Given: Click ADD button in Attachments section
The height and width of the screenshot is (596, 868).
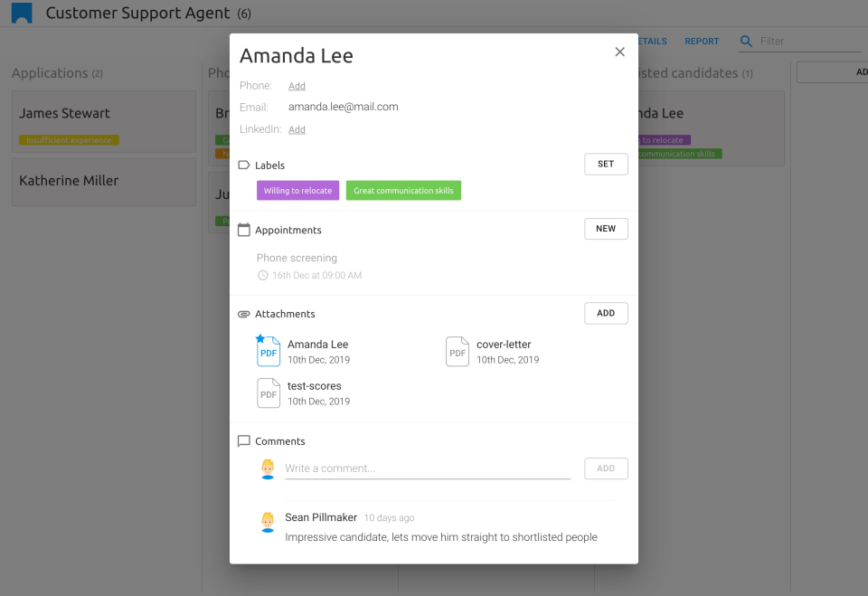Looking at the screenshot, I should point(606,313).
